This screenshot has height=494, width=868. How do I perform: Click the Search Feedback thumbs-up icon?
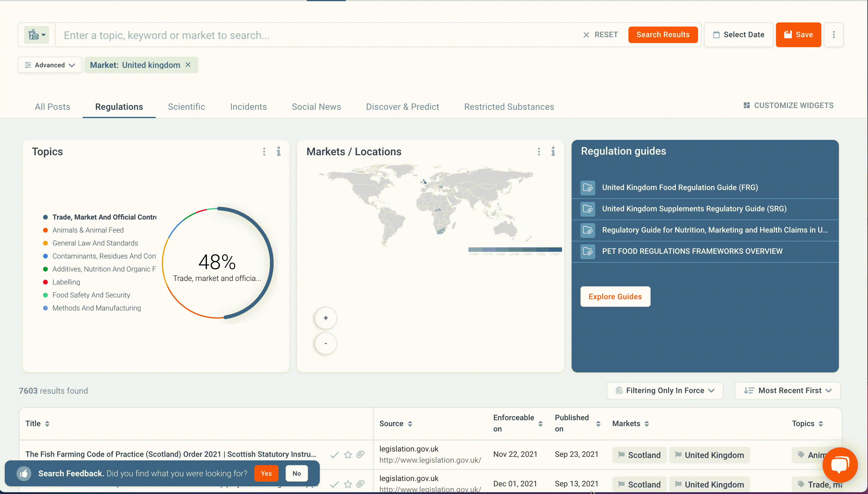pyautogui.click(x=24, y=473)
